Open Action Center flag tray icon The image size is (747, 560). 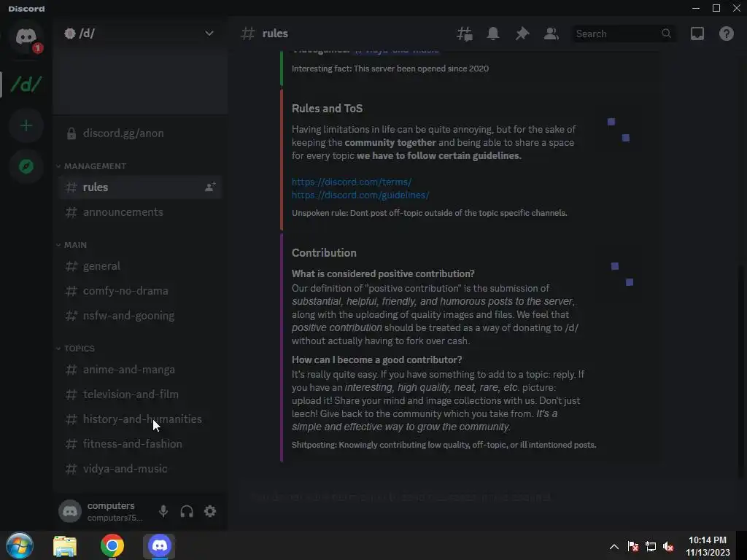pyautogui.click(x=632, y=547)
